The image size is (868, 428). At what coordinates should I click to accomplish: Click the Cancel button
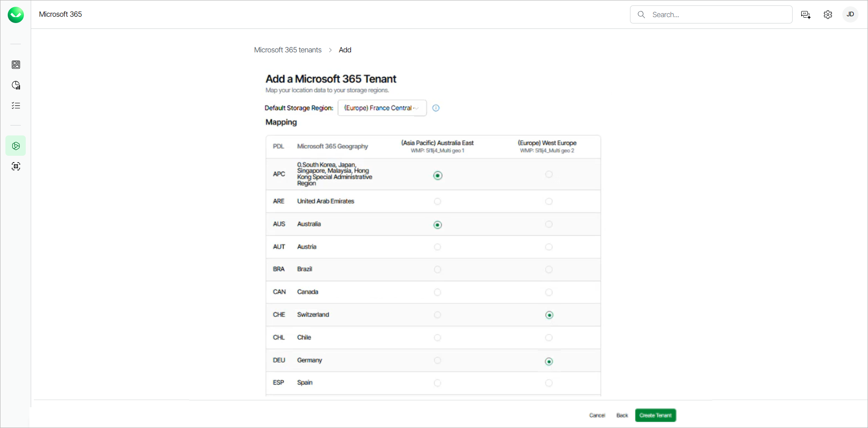597,415
